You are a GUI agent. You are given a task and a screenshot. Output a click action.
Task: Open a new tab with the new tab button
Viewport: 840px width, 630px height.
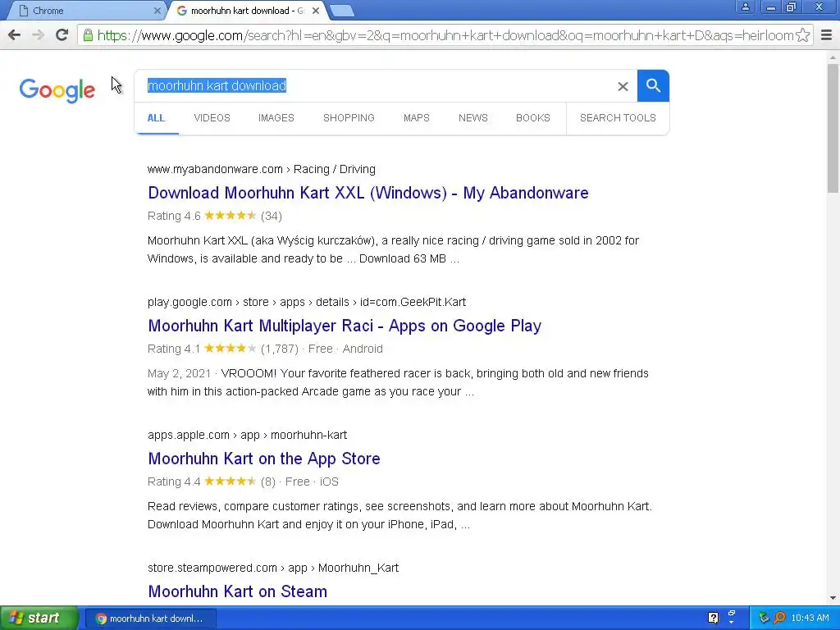(x=341, y=10)
